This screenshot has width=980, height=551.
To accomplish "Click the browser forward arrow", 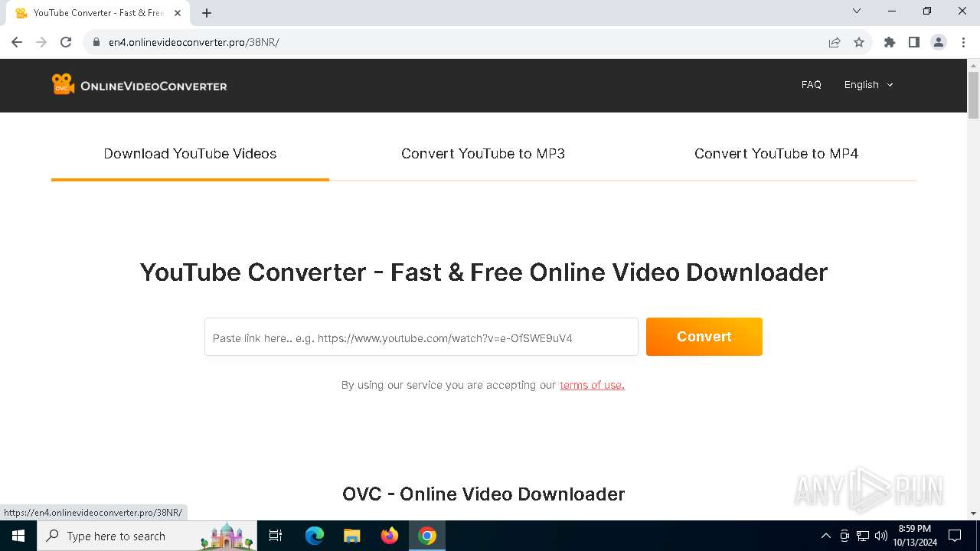I will pos(41,42).
